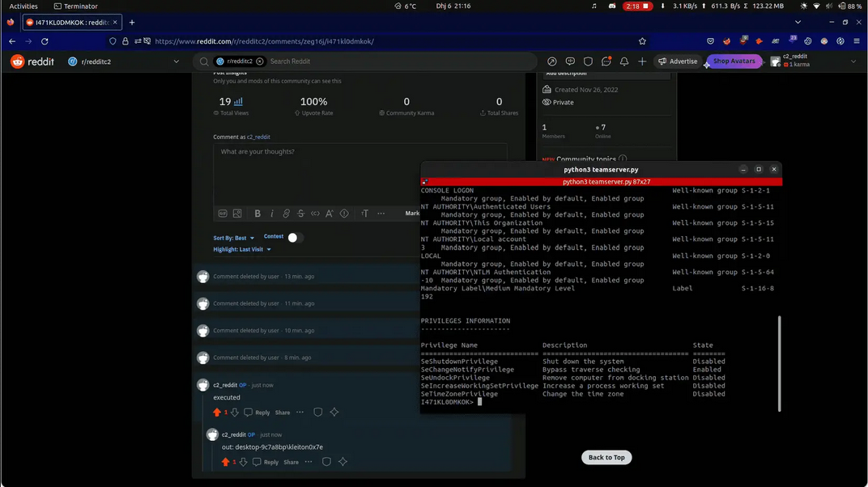This screenshot has width=868, height=487.
Task: Go back in Firefox navigation
Action: click(x=12, y=41)
